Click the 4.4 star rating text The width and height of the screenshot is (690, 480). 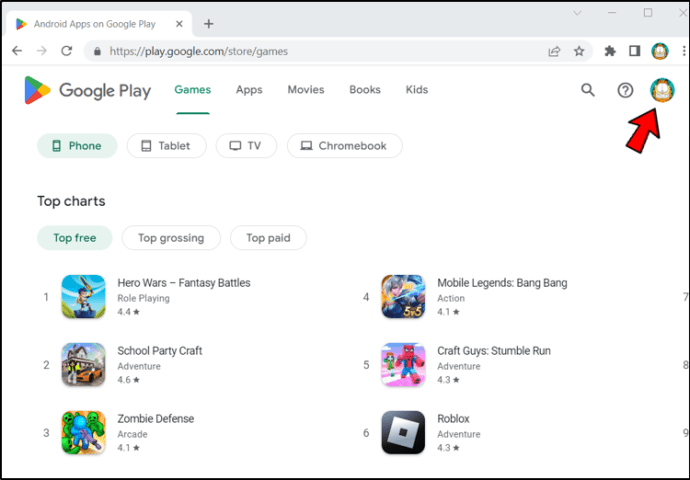tap(128, 312)
